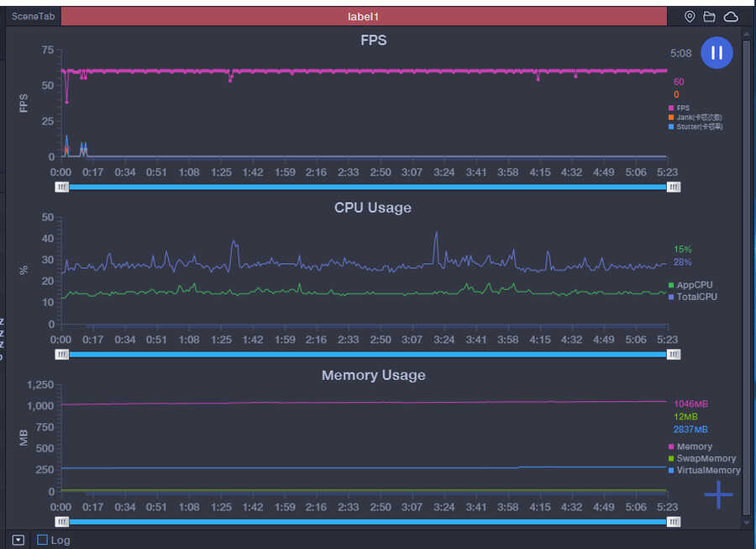
Task: Open the dropdown arrow beside Log
Action: (x=18, y=540)
